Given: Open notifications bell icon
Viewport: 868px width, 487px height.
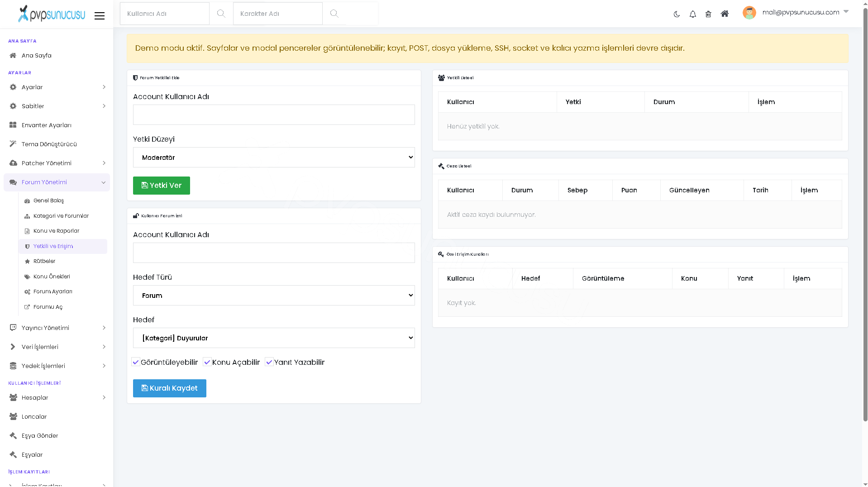Looking at the screenshot, I should click(692, 14).
